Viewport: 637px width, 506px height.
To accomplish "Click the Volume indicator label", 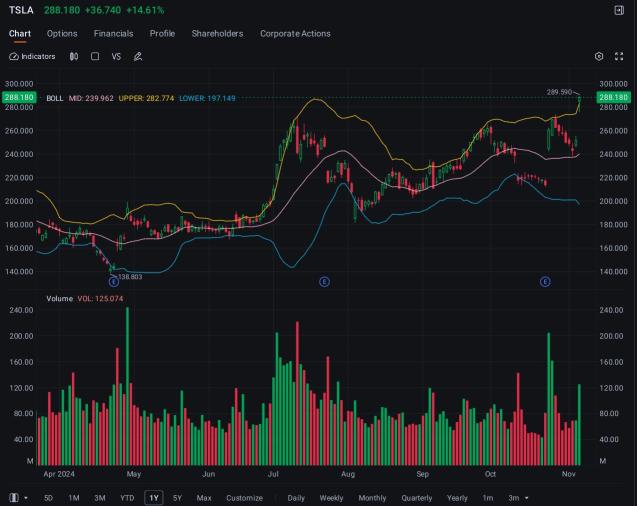I will click(x=59, y=298).
